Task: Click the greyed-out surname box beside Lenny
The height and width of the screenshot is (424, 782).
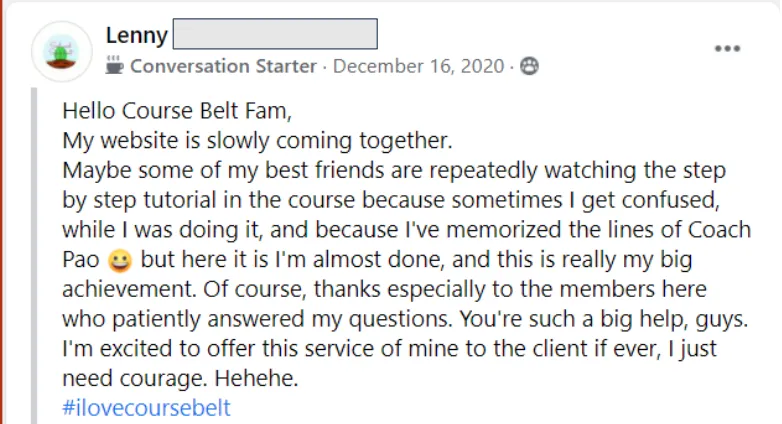Action: [275, 34]
